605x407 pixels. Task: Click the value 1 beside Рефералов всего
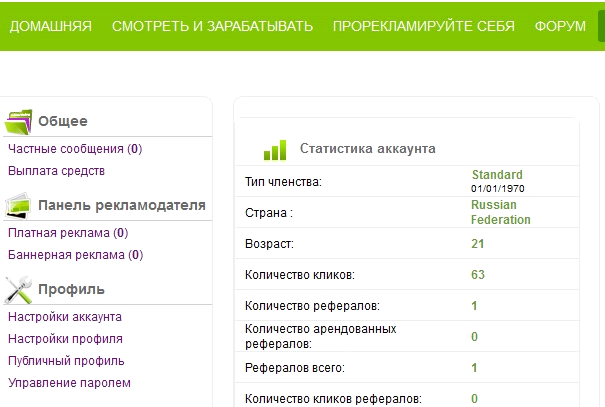point(475,368)
